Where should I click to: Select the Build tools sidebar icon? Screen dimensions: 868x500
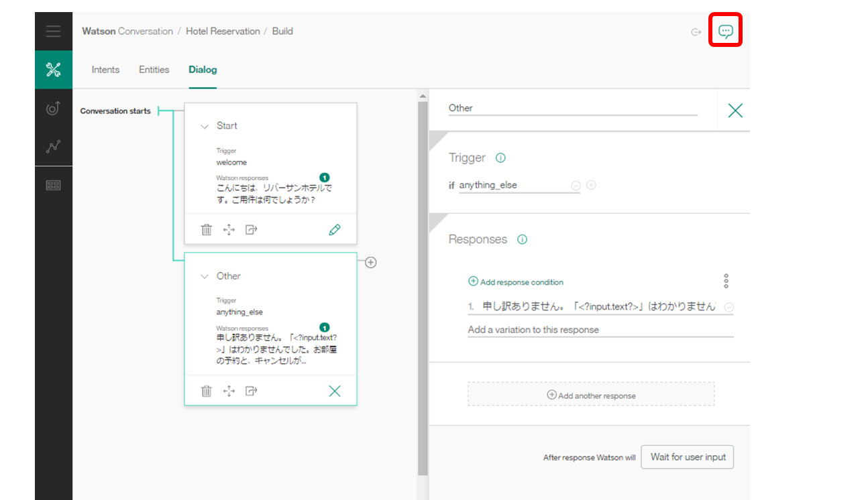[x=53, y=70]
